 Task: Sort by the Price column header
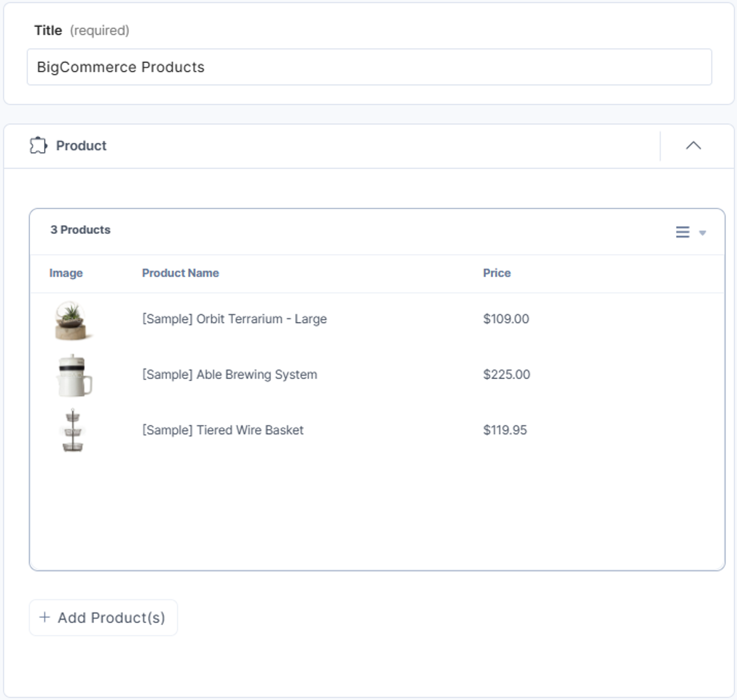click(497, 273)
